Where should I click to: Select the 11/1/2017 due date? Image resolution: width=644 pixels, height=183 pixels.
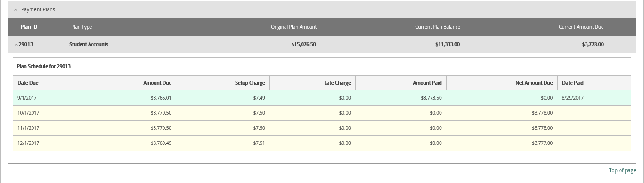pyautogui.click(x=28, y=128)
